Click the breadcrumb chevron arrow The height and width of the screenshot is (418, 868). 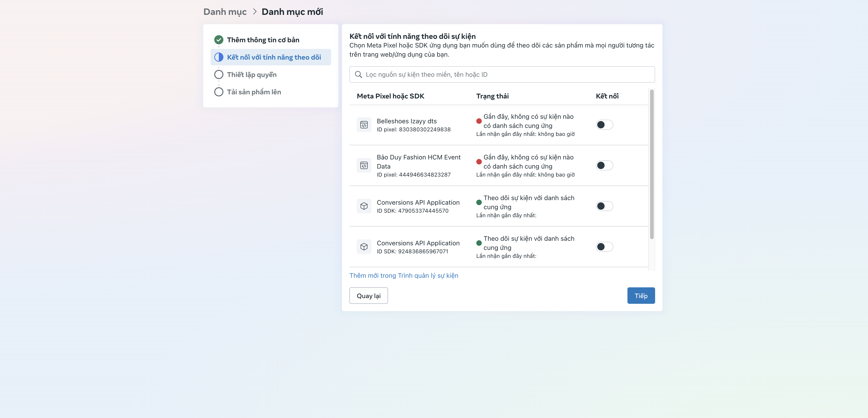pyautogui.click(x=255, y=12)
